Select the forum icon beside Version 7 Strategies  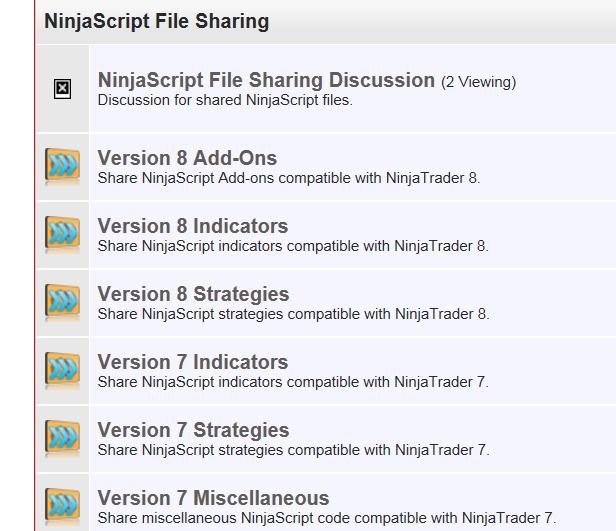tap(62, 437)
